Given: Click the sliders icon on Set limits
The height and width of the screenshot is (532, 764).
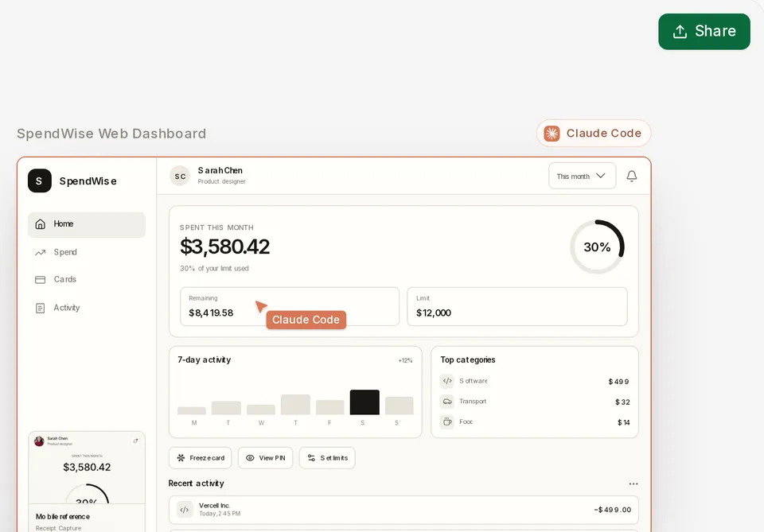Looking at the screenshot, I should [x=311, y=458].
